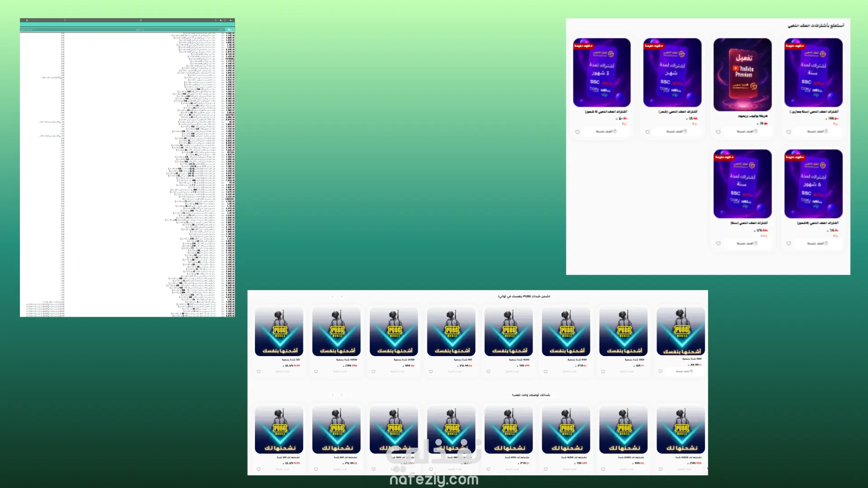Image resolution: width=868 pixels, height=488 pixels.
Task: Favorite the YouTube Premium activation card
Action: pyautogui.click(x=718, y=132)
